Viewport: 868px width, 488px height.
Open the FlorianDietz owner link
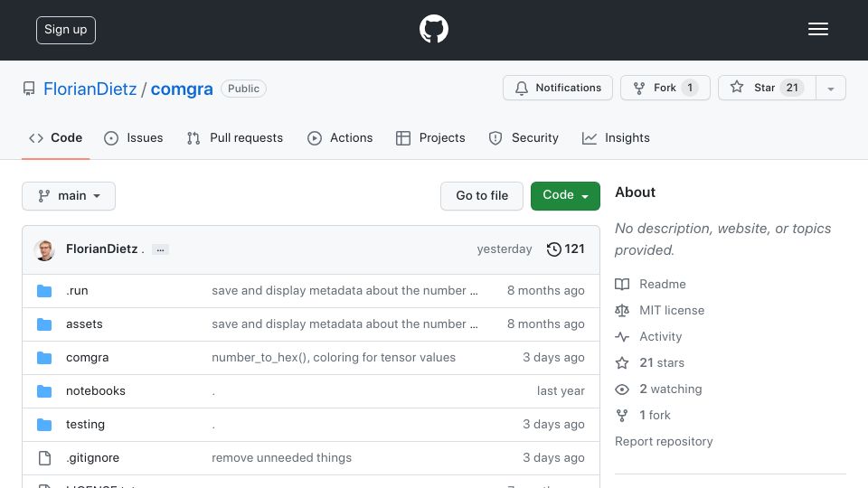90,89
